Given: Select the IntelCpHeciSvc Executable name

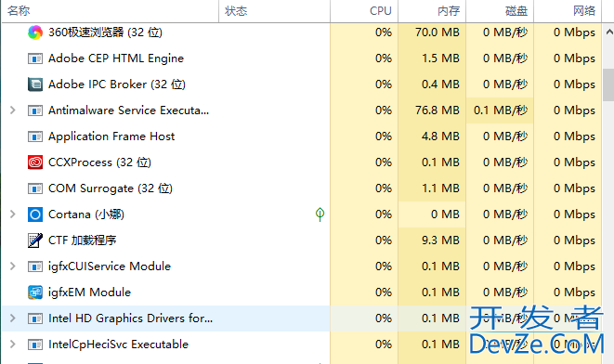Looking at the screenshot, I should click(x=118, y=344).
